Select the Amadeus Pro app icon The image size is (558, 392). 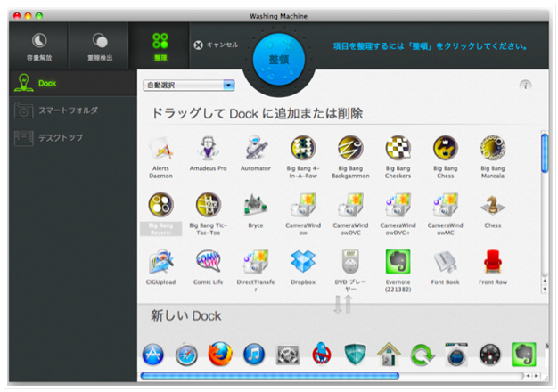(x=208, y=148)
